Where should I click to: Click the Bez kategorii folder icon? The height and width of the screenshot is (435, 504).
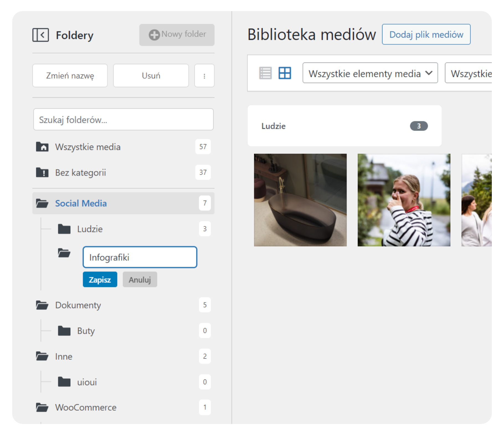click(x=42, y=172)
